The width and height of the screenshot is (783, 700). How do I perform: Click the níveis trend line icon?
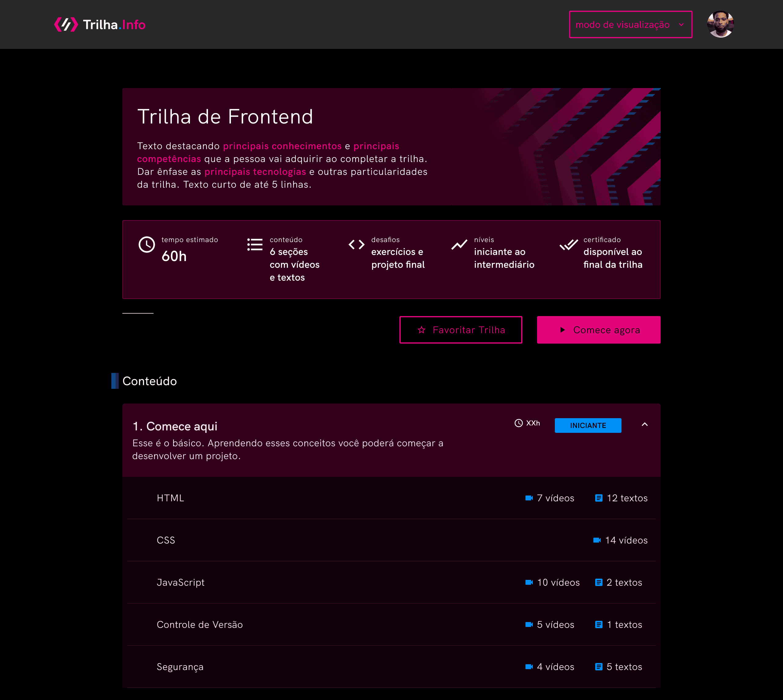tap(459, 245)
